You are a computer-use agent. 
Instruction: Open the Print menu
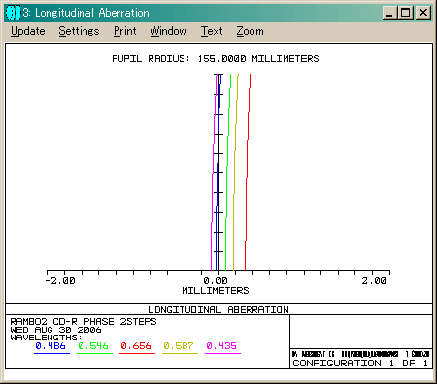pyautogui.click(x=125, y=31)
